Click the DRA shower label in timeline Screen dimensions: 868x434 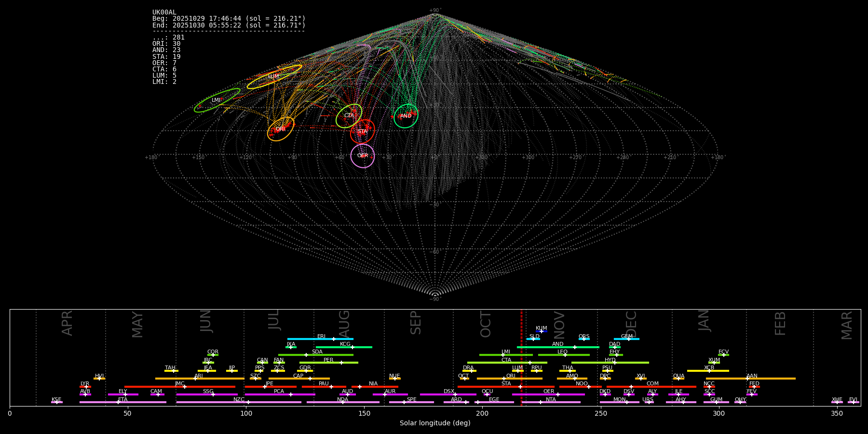click(468, 368)
